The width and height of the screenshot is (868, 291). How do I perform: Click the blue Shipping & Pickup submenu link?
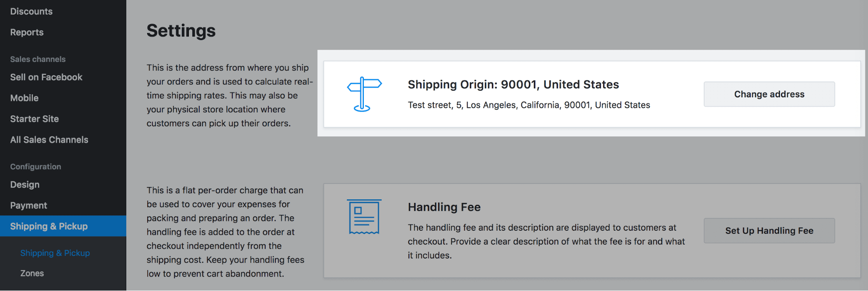coord(55,253)
